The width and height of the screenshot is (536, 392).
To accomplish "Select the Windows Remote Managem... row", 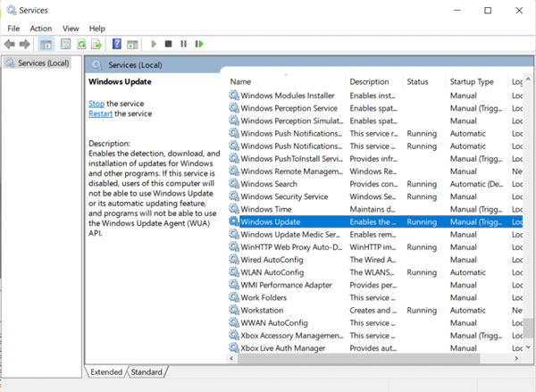I will point(375,171).
